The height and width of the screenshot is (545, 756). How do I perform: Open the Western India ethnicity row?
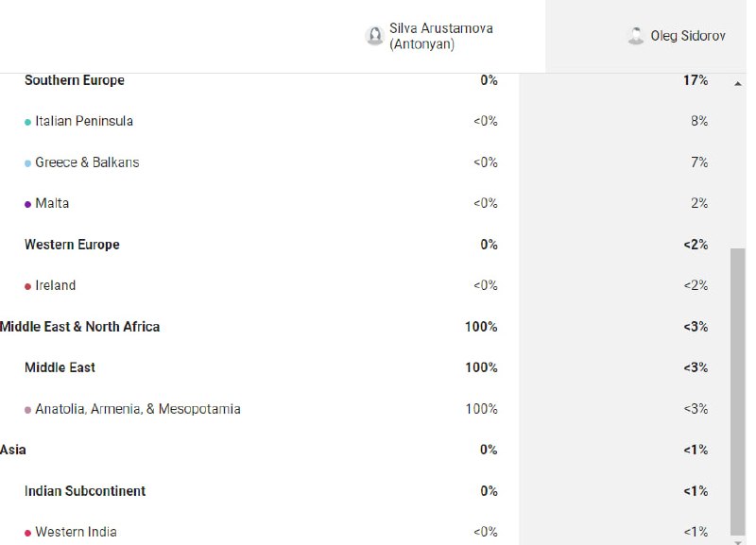(367, 532)
